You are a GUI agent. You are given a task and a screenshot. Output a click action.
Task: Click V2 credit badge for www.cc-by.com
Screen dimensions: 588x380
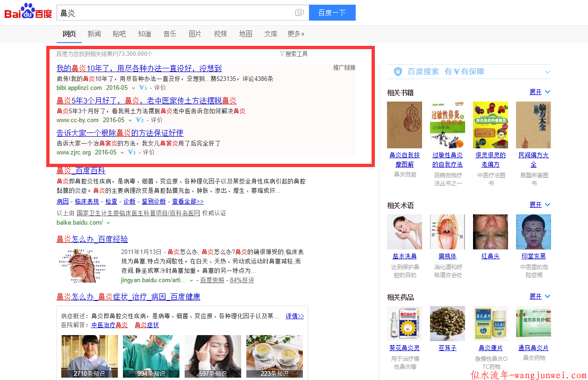(140, 120)
